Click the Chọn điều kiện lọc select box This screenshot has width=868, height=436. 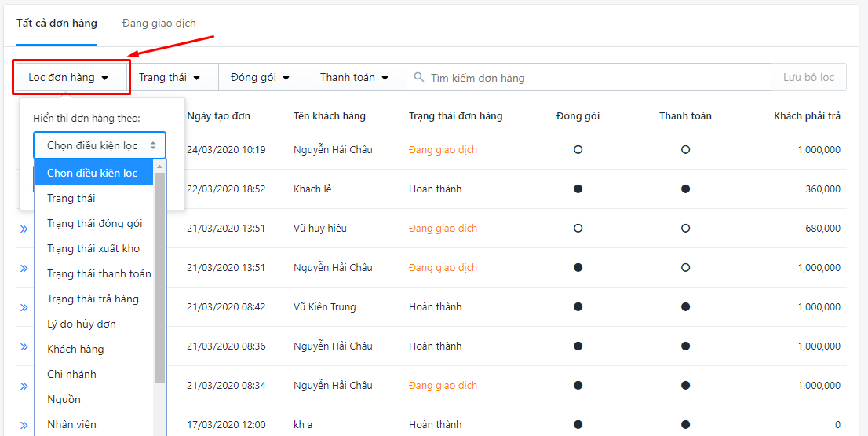pyautogui.click(x=100, y=145)
